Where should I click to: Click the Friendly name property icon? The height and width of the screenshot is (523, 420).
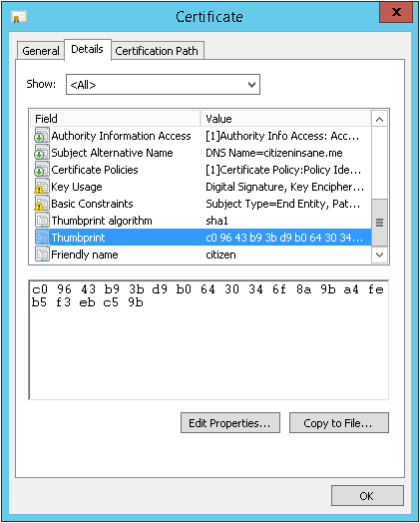click(x=42, y=255)
